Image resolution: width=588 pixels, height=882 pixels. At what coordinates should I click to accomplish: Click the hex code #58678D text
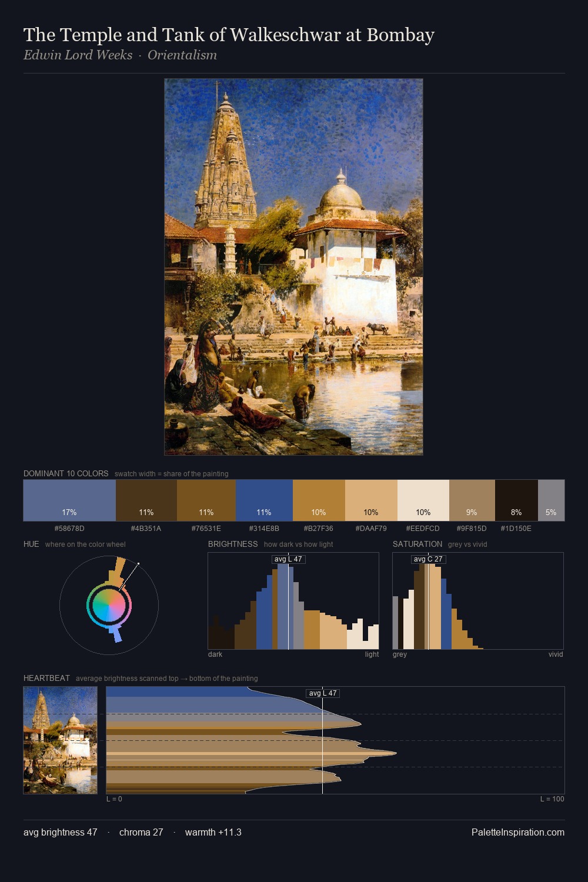pos(69,529)
